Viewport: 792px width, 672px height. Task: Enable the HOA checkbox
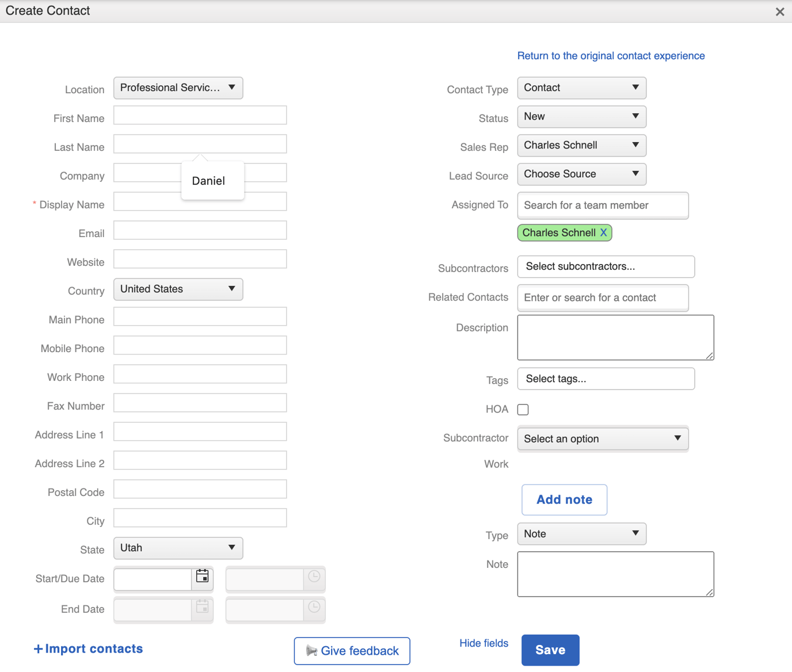(x=523, y=409)
